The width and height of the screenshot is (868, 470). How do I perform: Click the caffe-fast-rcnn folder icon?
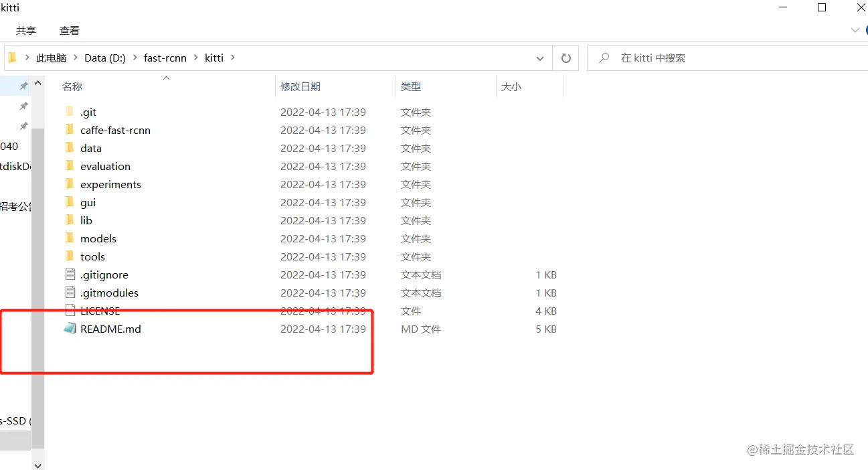click(x=70, y=129)
